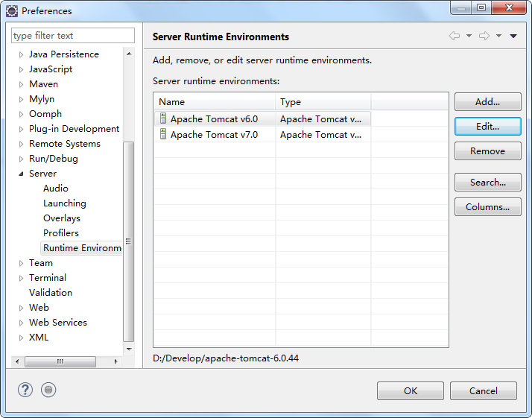532x418 pixels.
Task: Click the Add... button
Action: [x=487, y=102]
